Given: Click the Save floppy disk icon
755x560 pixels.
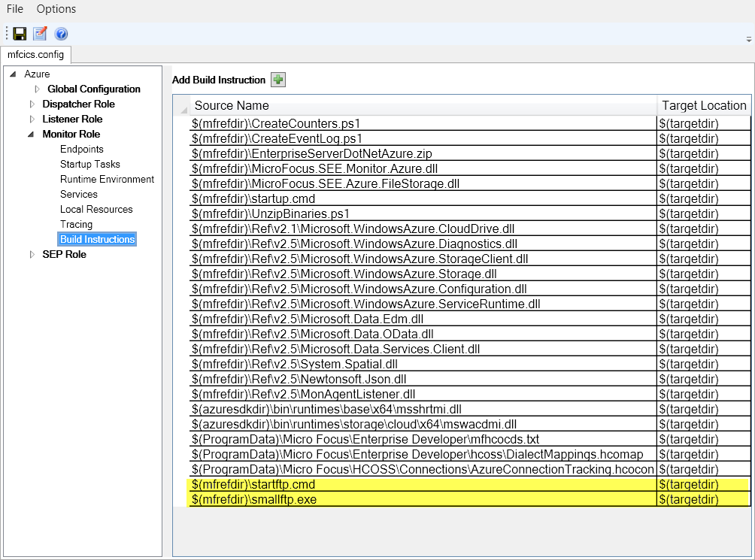Looking at the screenshot, I should pyautogui.click(x=20, y=34).
